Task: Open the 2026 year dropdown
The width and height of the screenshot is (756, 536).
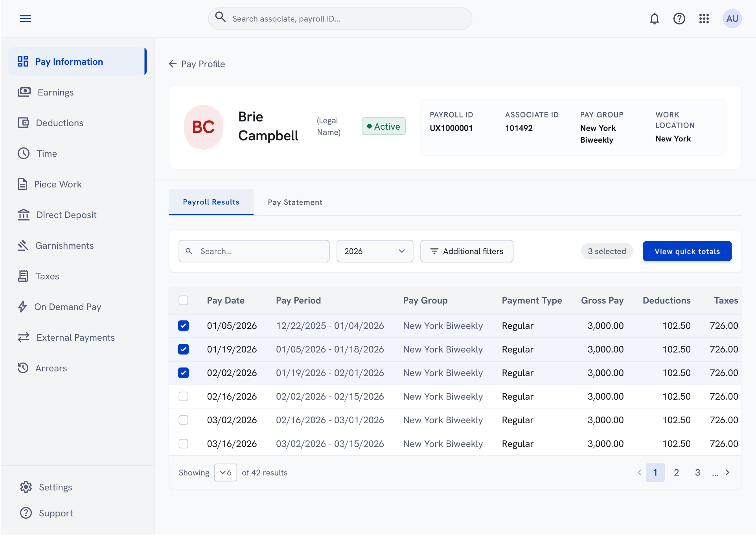Action: [375, 251]
